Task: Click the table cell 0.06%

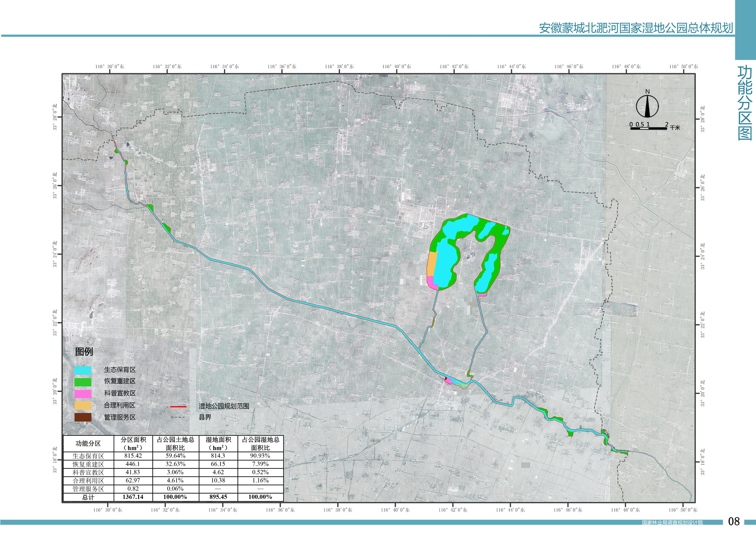Action: click(175, 489)
